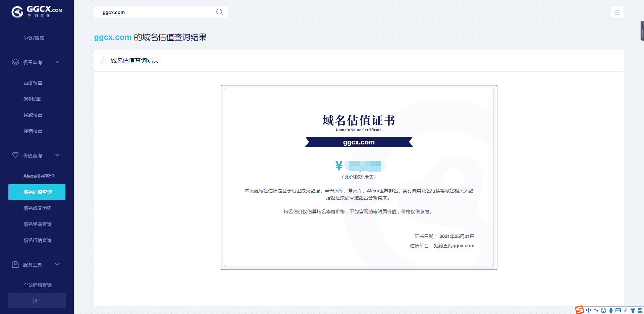This screenshot has width=644, height=314.
Task: Open Alexa排名查询 page
Action: pyautogui.click(x=39, y=176)
